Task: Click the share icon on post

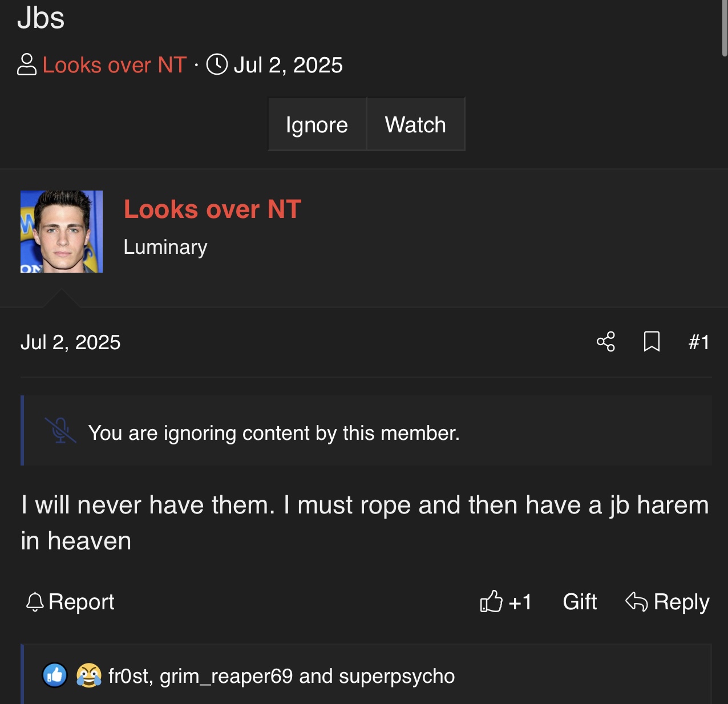Action: pos(605,342)
